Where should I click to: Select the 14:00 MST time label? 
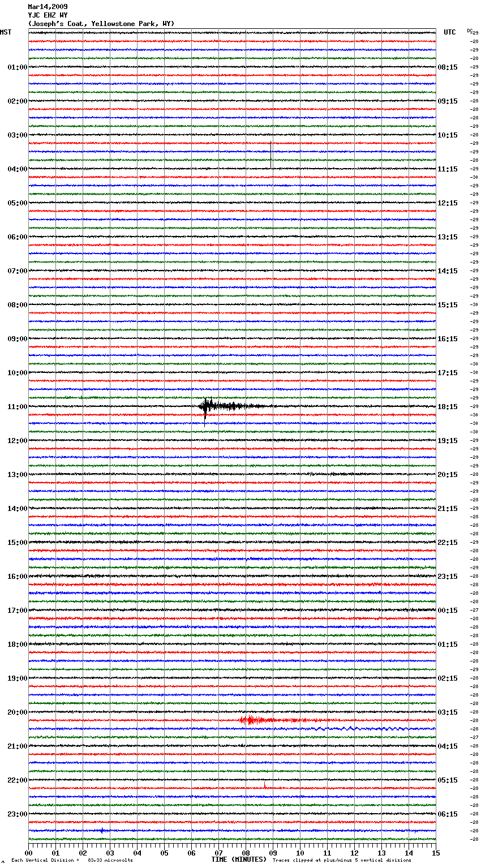[18, 509]
